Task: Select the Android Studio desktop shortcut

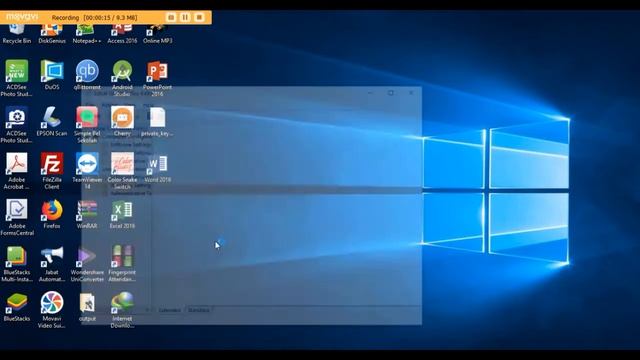Action: click(x=122, y=78)
